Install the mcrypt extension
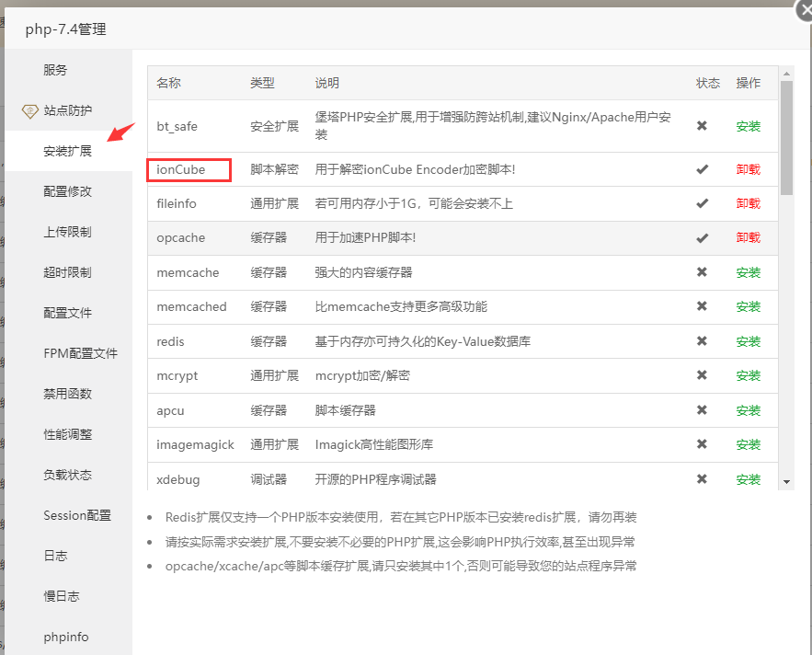The height and width of the screenshot is (655, 812). (749, 375)
